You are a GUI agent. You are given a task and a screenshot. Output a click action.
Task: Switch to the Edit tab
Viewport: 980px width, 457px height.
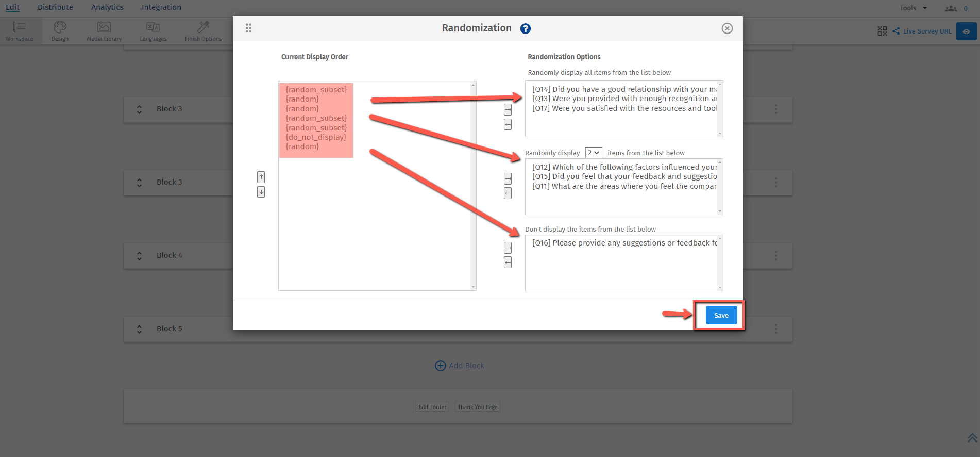click(x=12, y=7)
